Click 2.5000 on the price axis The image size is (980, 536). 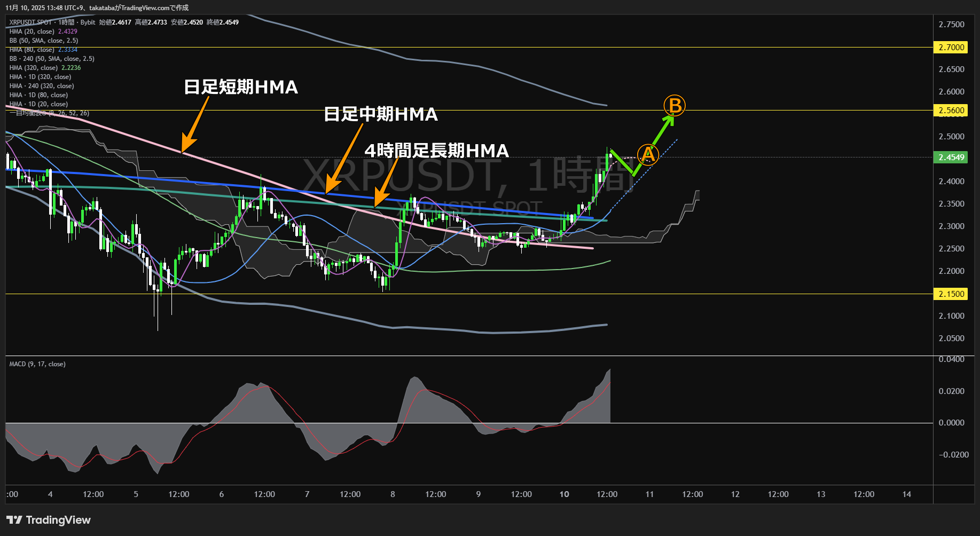click(x=952, y=137)
